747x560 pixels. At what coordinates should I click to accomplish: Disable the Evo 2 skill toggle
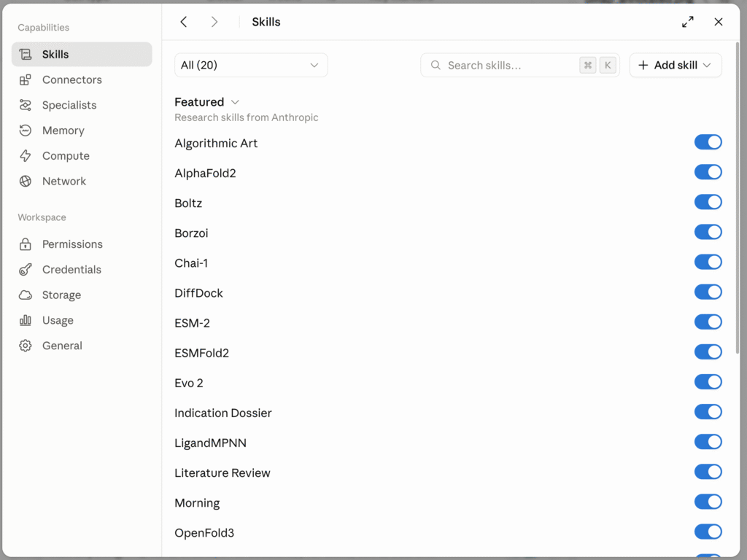pyautogui.click(x=708, y=382)
